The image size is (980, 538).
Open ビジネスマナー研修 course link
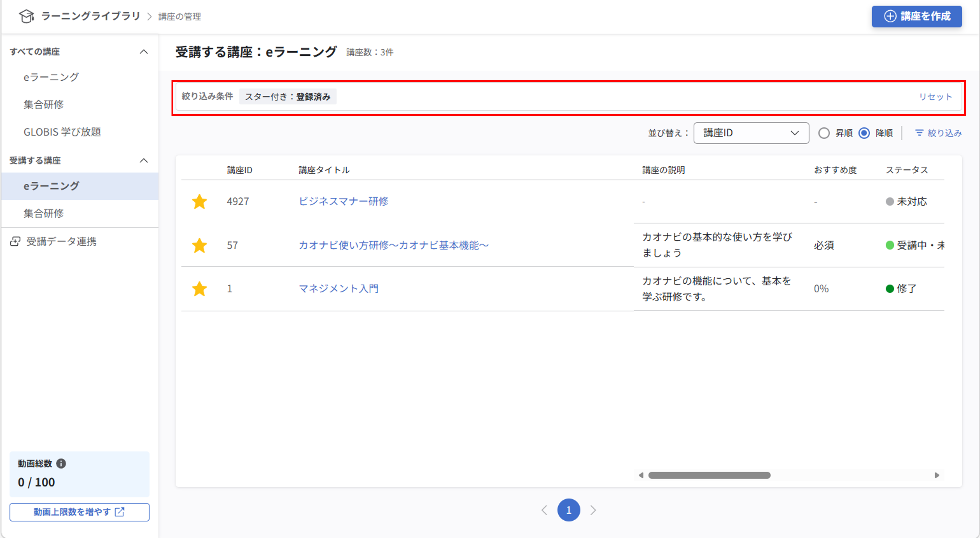click(343, 201)
